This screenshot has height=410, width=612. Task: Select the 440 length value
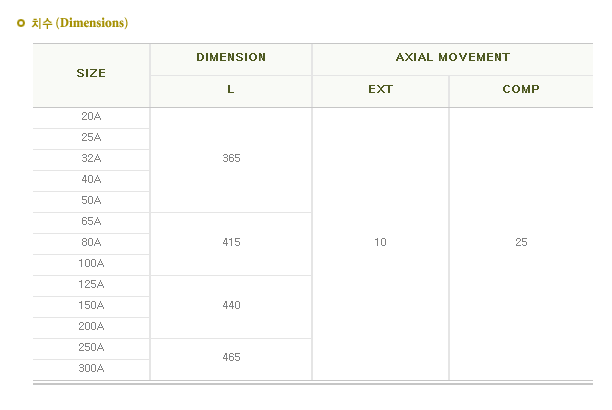pyautogui.click(x=231, y=305)
